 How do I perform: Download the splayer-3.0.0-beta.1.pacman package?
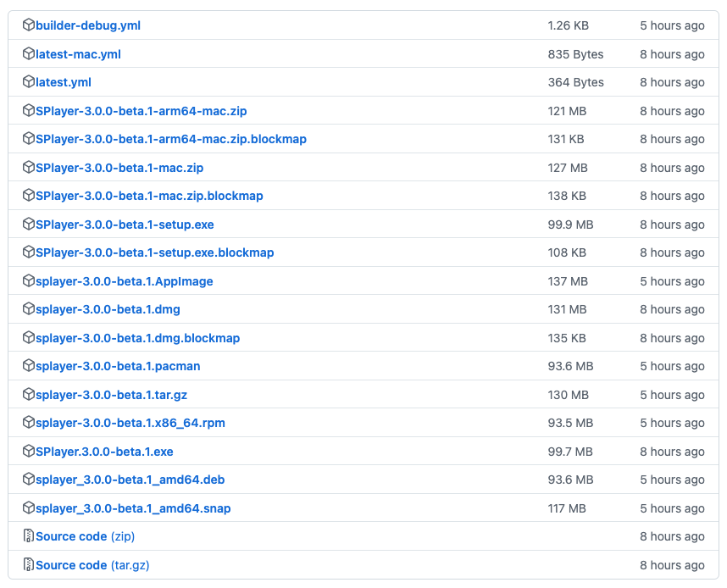118,366
